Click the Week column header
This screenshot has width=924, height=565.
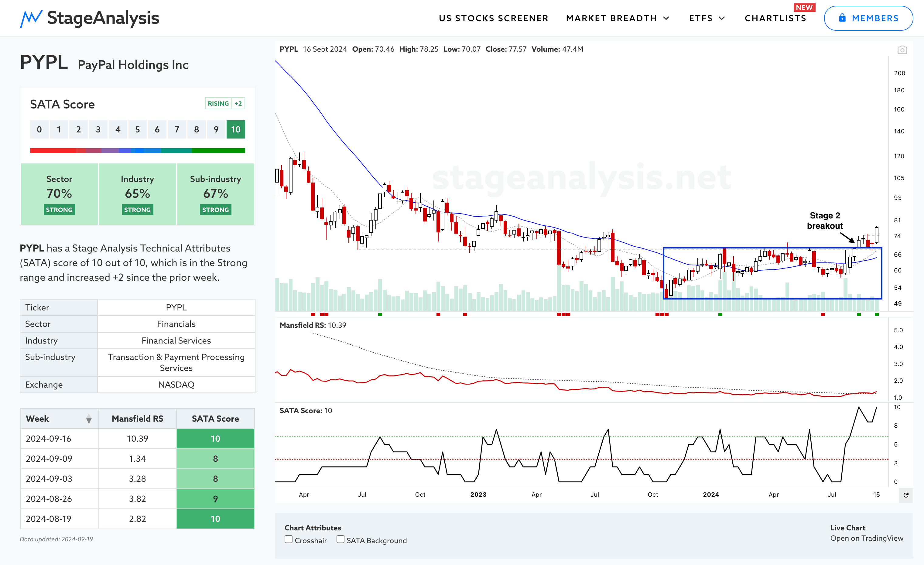59,419
